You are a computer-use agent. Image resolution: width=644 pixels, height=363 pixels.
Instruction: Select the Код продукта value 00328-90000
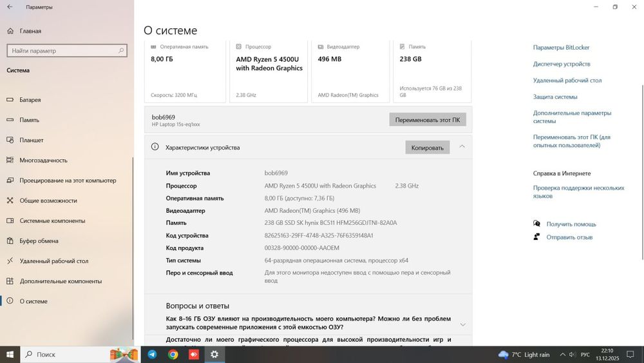(x=302, y=248)
